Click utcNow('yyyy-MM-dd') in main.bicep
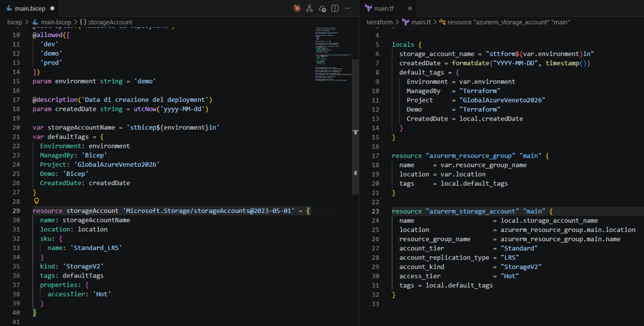This screenshot has width=644, height=326. point(171,110)
